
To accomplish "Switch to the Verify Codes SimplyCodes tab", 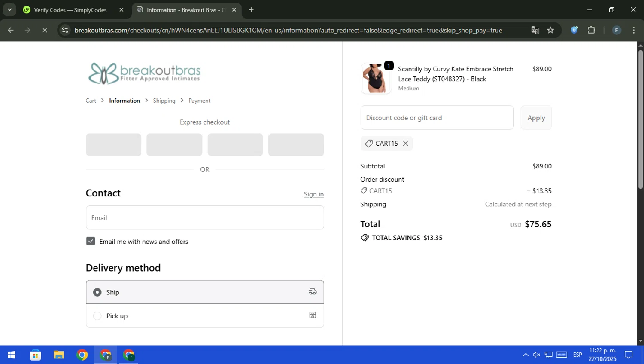I will [70, 10].
